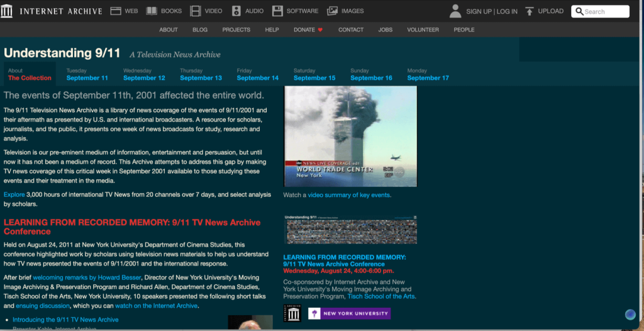Click SIGN UP link

pyautogui.click(x=479, y=11)
